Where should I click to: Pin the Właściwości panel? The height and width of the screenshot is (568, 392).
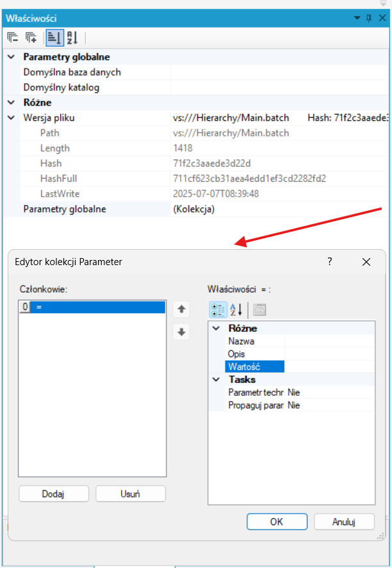(x=369, y=18)
